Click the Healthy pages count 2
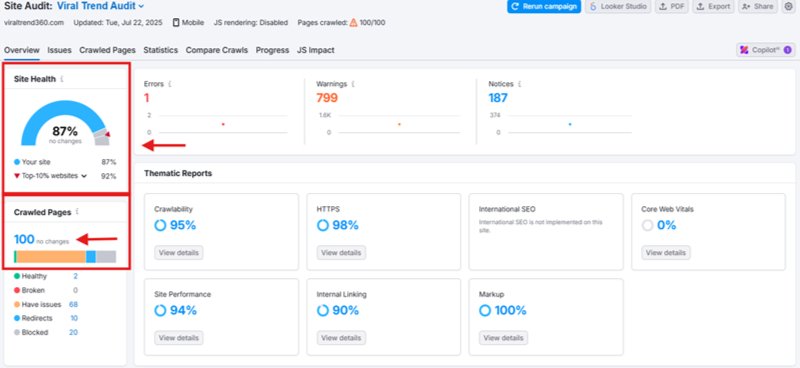The height and width of the screenshot is (368, 800). 76,276
